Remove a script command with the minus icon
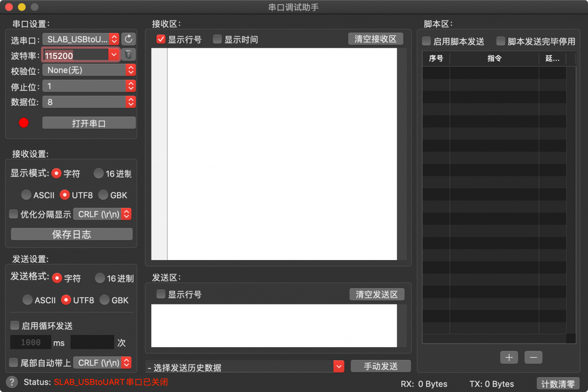 533,357
